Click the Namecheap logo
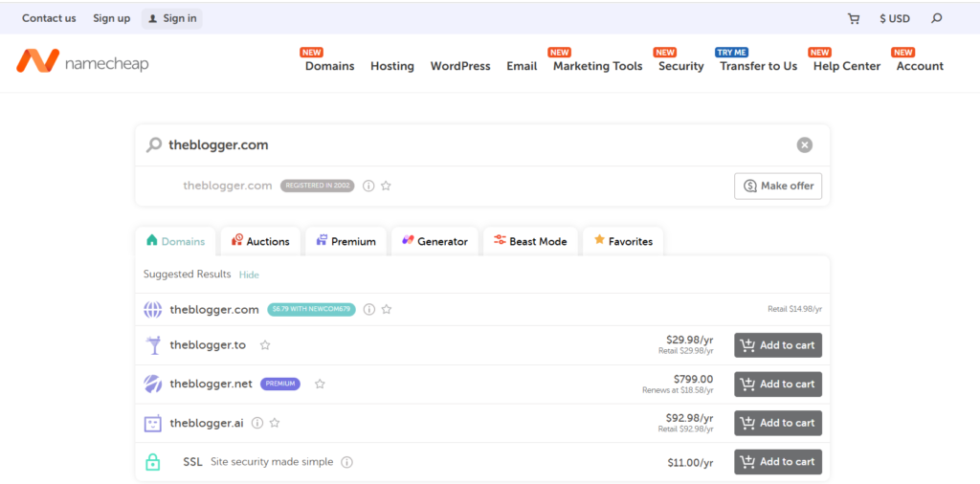This screenshot has height=484, width=980. click(82, 62)
